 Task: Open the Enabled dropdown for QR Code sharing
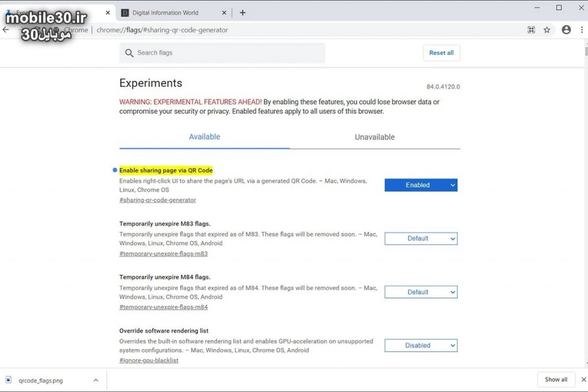click(421, 185)
